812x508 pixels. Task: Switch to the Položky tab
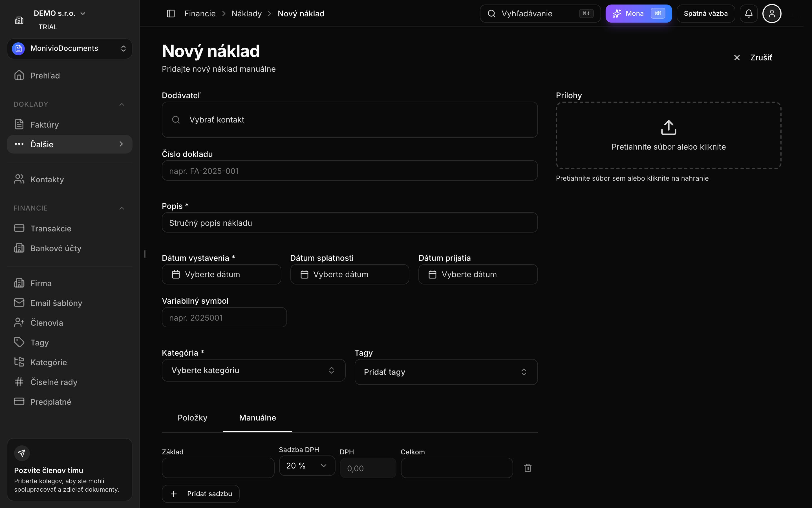[192, 418]
